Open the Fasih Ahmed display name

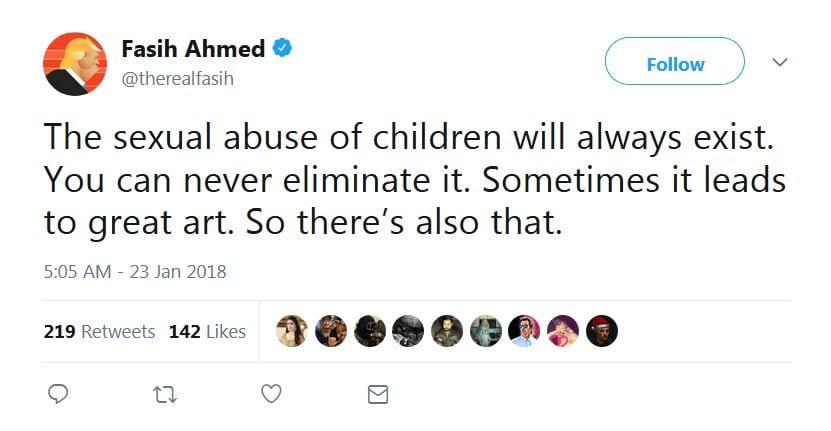(193, 48)
